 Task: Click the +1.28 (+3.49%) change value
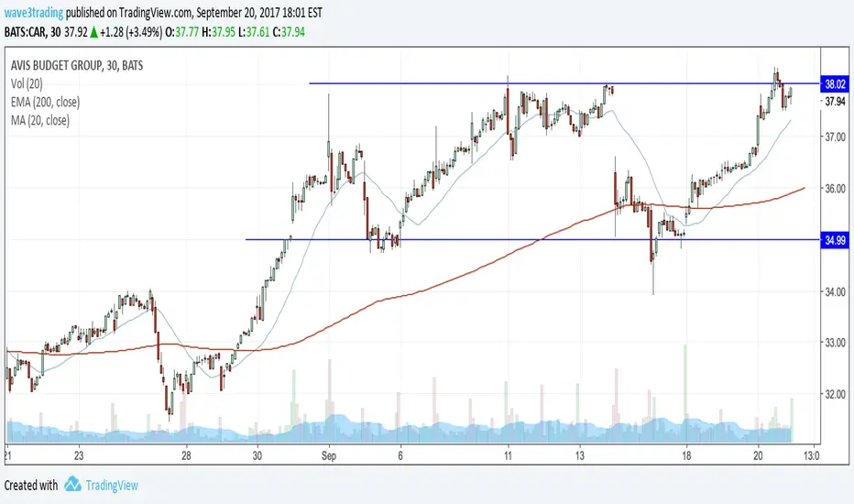(131, 32)
